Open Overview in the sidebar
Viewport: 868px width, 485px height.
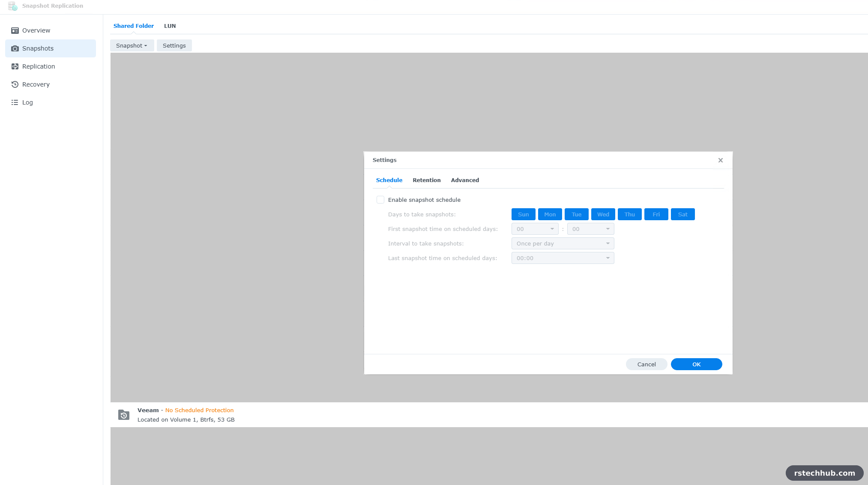point(51,30)
